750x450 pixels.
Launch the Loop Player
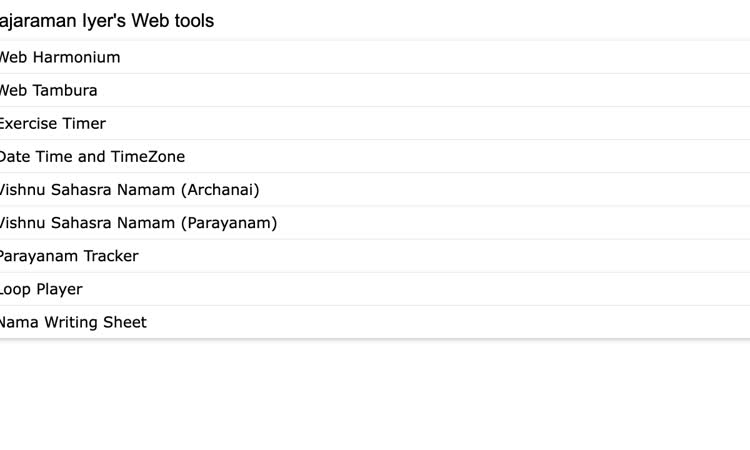[x=40, y=289]
